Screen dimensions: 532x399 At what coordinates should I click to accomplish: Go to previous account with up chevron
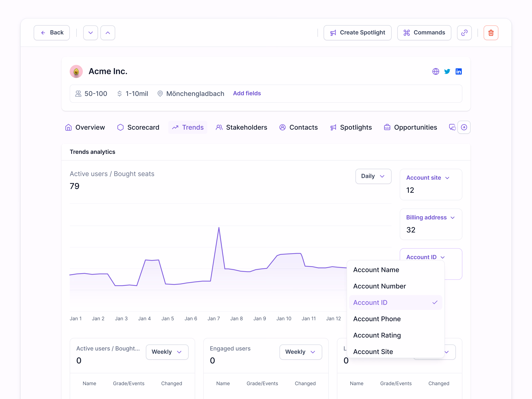[x=108, y=33]
